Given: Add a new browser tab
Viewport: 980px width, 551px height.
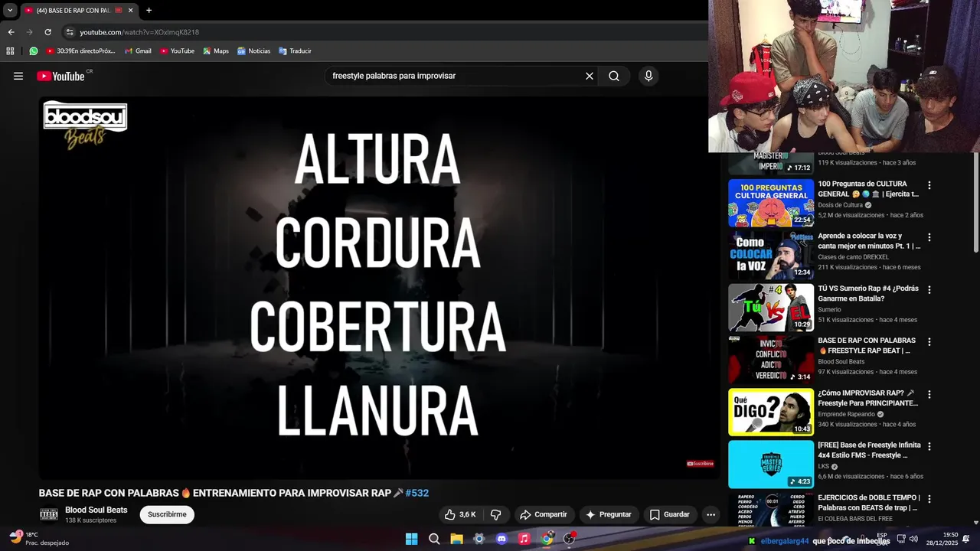Looking at the screenshot, I should coord(149,11).
